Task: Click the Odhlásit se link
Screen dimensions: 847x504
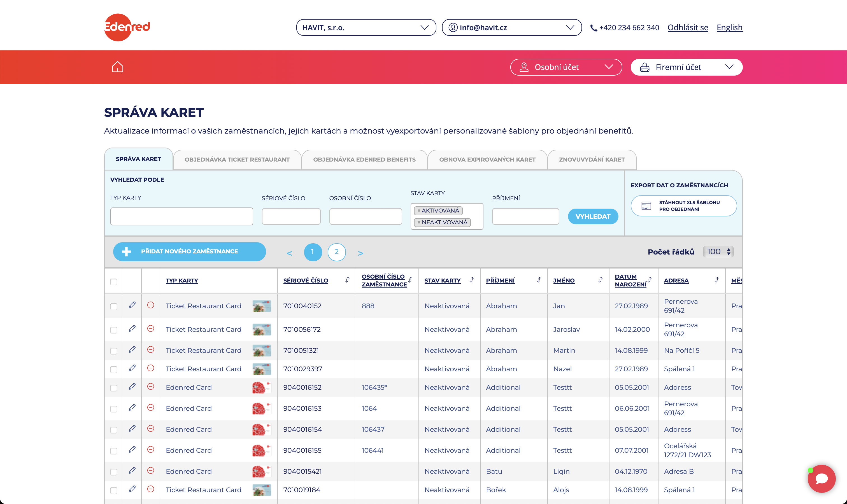Action: [x=688, y=27]
